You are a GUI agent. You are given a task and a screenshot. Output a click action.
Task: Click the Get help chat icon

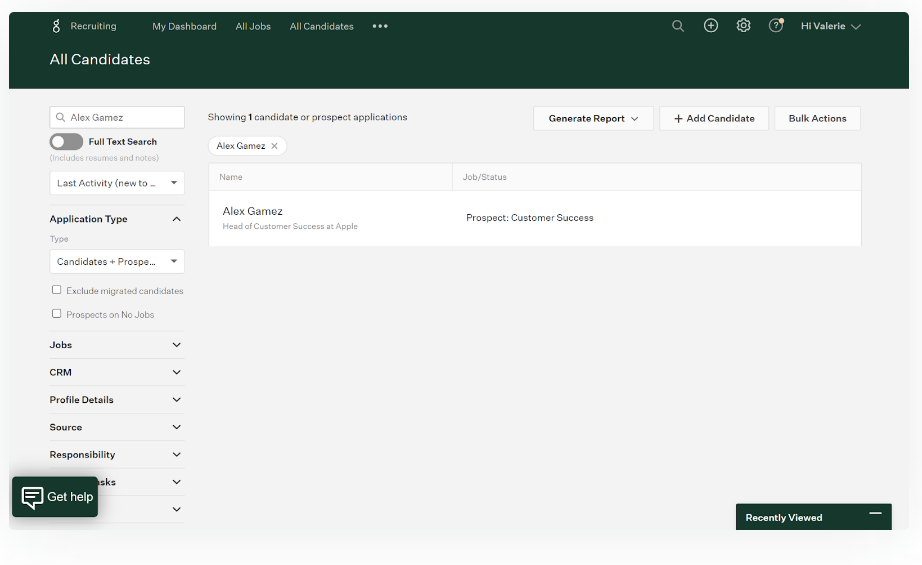(33, 497)
